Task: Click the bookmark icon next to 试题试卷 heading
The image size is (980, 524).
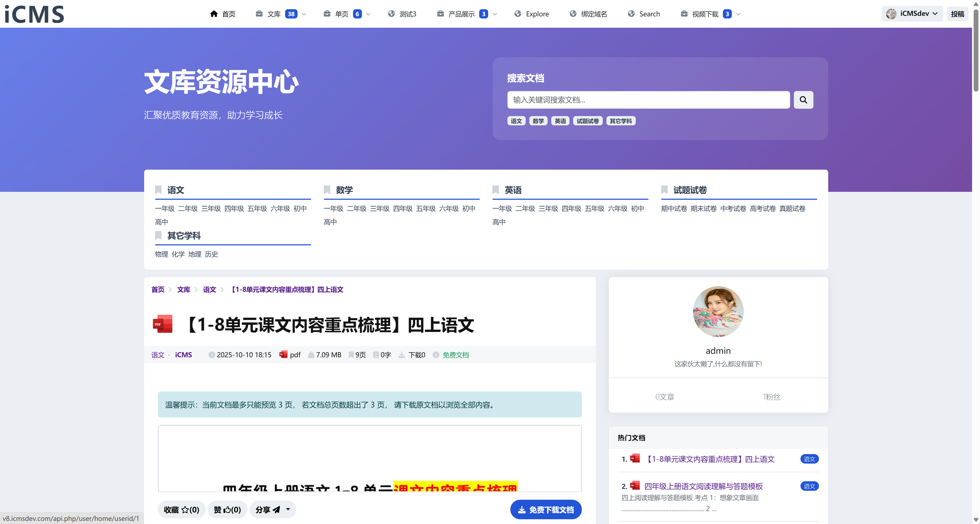Action: (x=664, y=189)
